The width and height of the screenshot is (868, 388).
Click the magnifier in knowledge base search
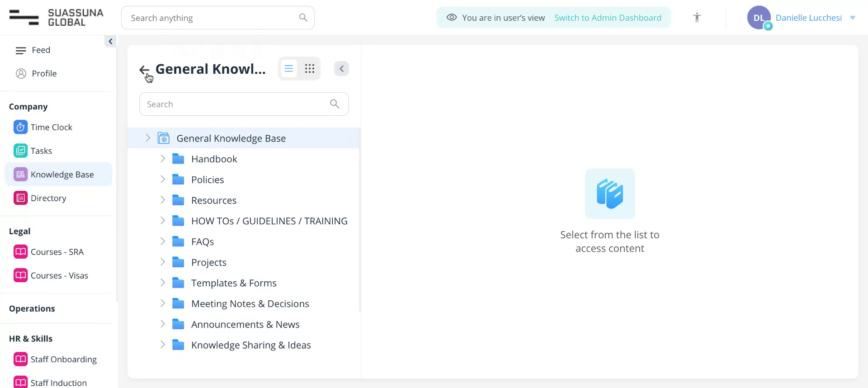[x=335, y=104]
